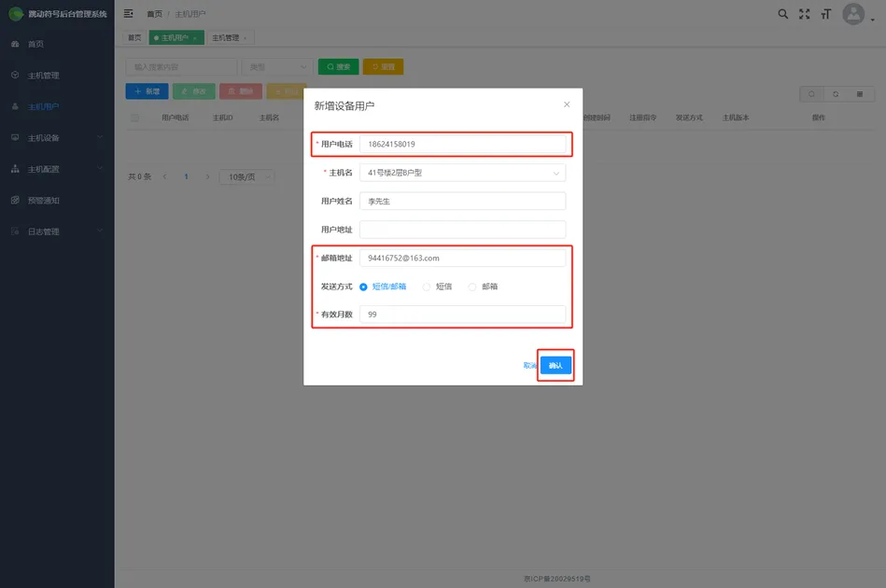Click the green 搜索 button
Viewport: 886px width, 588px height.
coord(339,66)
